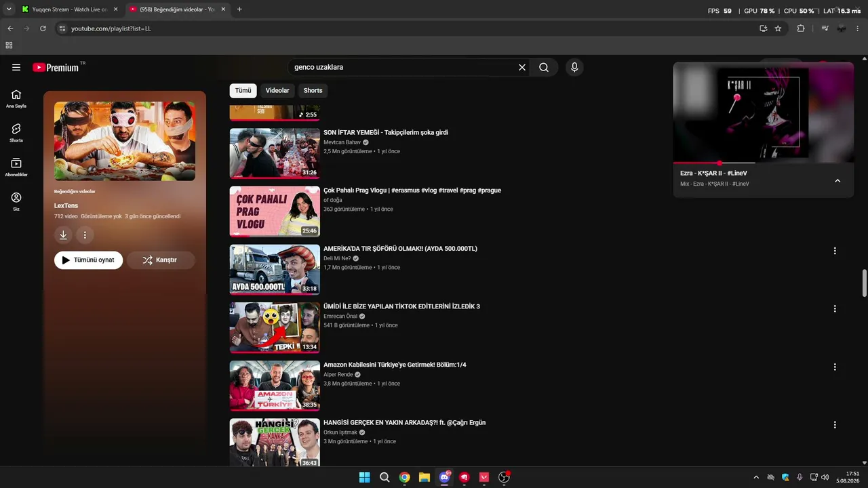Viewport: 868px width, 488px height.
Task: Open options menu for Amazon Kabilesini video
Action: [835, 367]
